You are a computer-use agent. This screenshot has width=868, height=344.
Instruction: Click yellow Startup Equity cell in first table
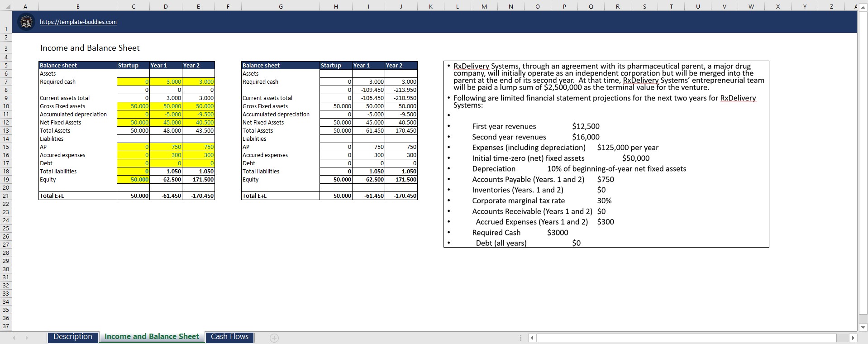point(133,180)
